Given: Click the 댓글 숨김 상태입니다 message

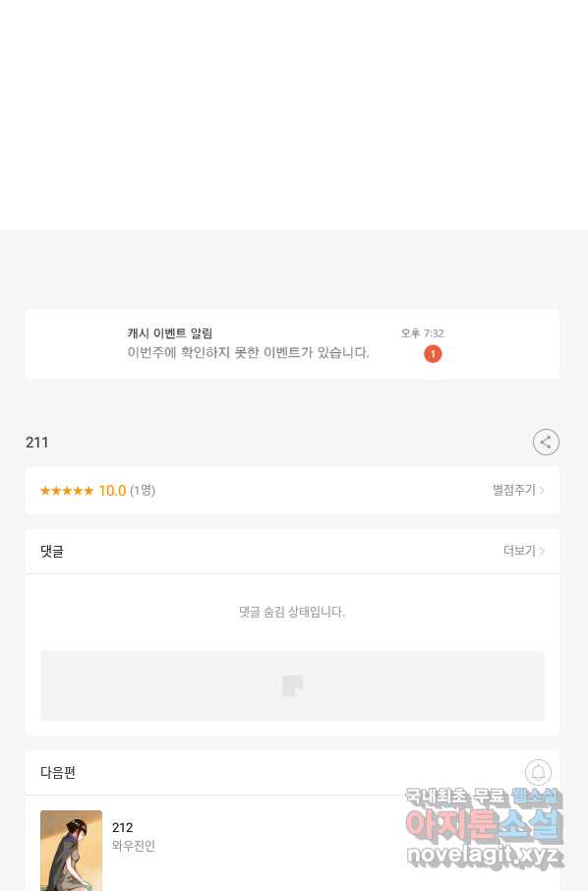Looking at the screenshot, I should pos(292,612).
